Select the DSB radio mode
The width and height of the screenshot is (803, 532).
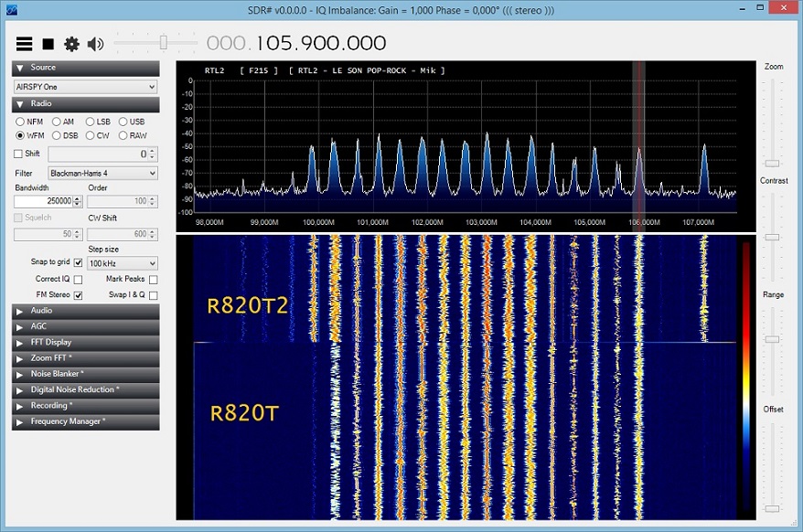coord(65,135)
